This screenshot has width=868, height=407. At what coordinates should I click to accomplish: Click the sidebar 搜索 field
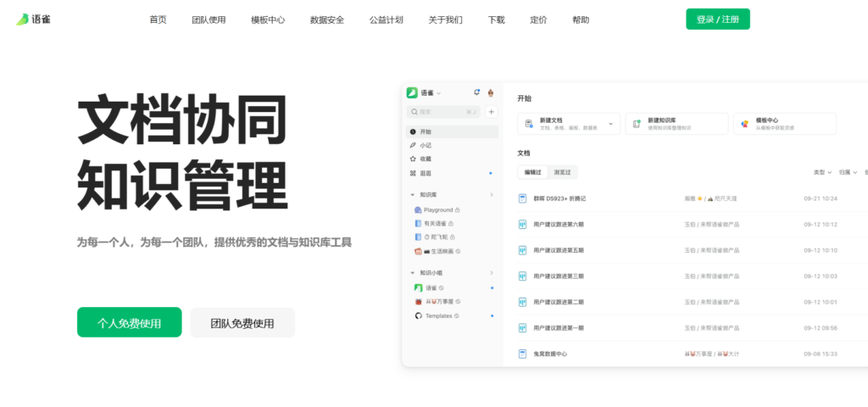pyautogui.click(x=443, y=112)
